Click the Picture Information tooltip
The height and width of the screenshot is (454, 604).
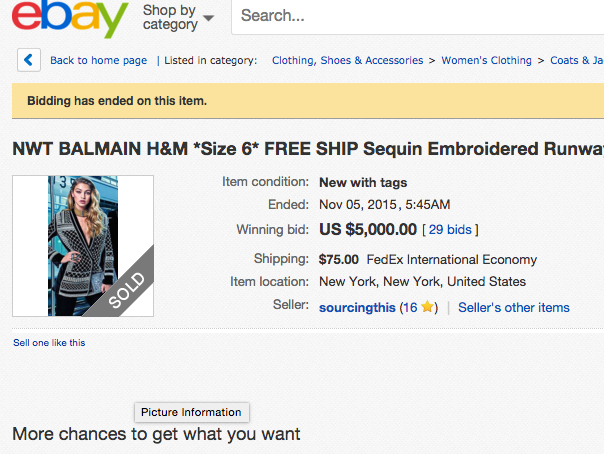click(x=191, y=412)
